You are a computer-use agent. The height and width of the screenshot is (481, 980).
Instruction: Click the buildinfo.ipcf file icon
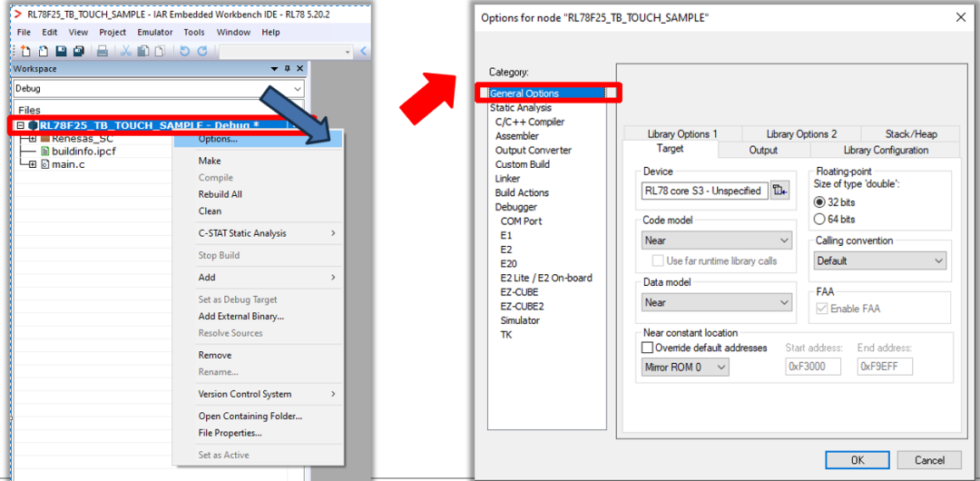pyautogui.click(x=45, y=152)
